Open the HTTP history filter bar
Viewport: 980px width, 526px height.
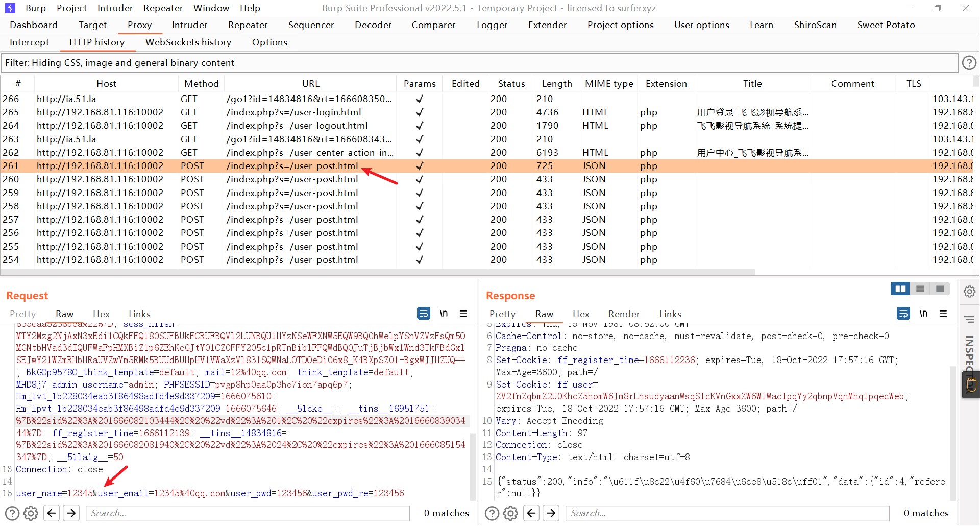479,63
